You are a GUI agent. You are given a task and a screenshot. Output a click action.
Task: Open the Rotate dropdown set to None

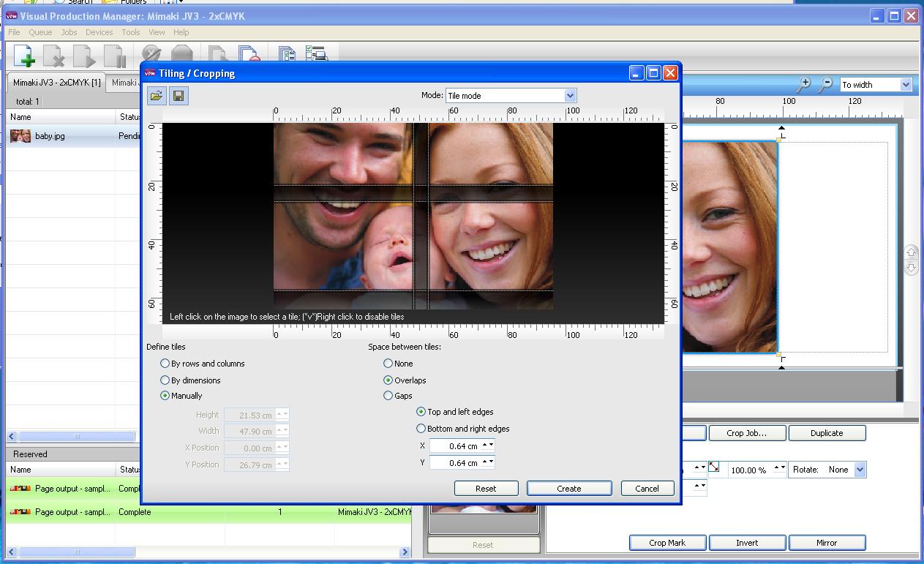click(x=860, y=470)
